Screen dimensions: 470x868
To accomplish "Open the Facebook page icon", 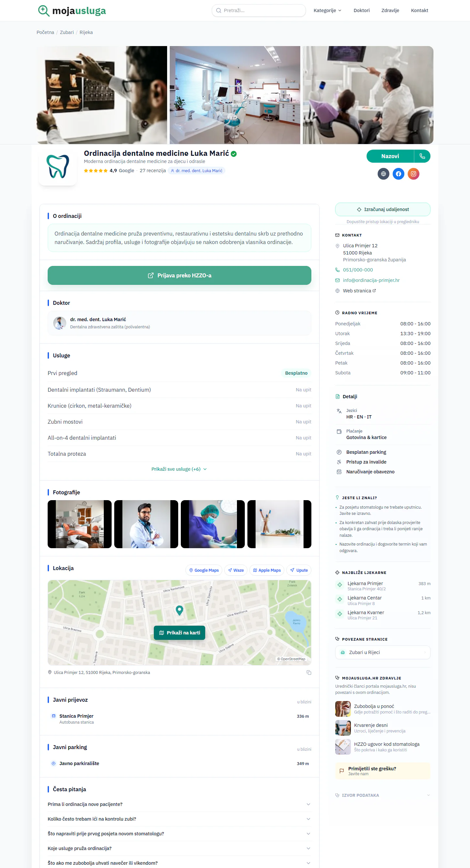I will pyautogui.click(x=398, y=174).
